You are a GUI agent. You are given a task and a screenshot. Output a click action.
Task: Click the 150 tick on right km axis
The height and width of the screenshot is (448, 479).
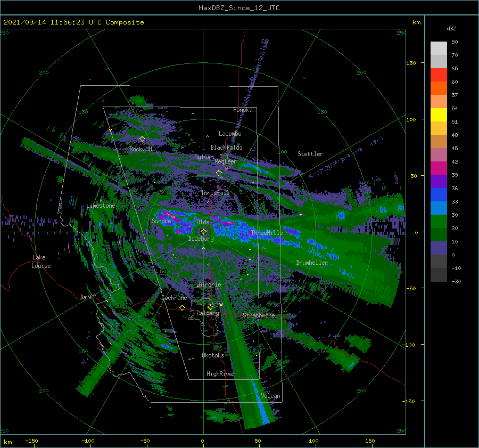[x=411, y=63]
